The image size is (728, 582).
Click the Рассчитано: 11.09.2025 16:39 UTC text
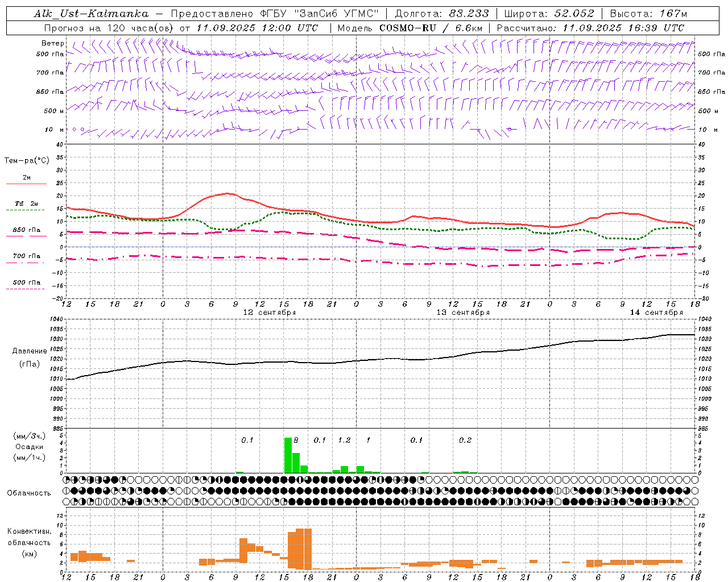coord(590,28)
